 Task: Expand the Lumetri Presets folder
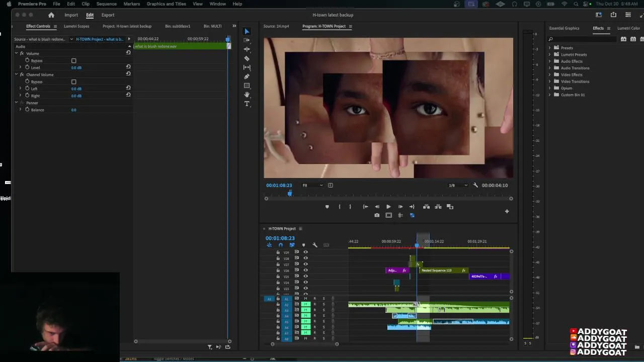click(549, 55)
